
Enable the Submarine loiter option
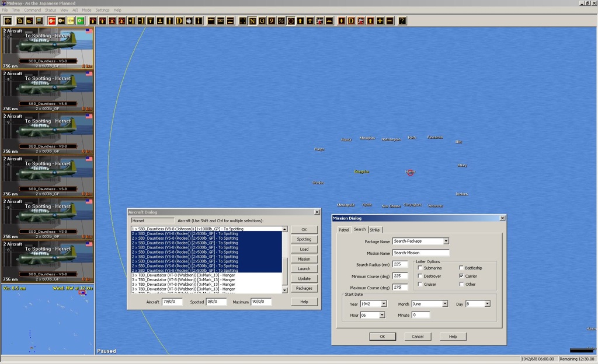click(x=420, y=268)
